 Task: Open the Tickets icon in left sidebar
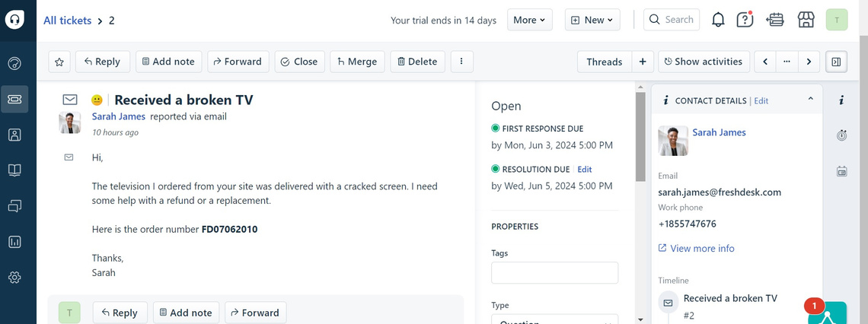point(14,100)
